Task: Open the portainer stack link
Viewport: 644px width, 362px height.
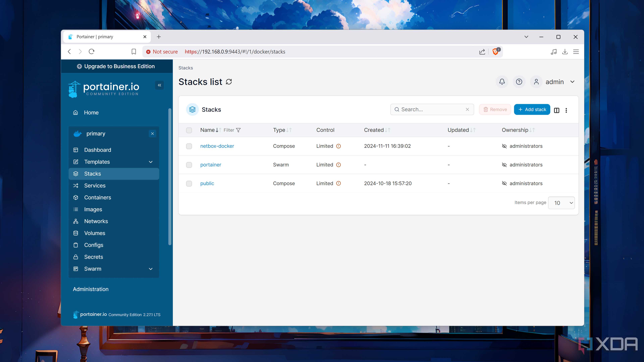Action: (210, 165)
